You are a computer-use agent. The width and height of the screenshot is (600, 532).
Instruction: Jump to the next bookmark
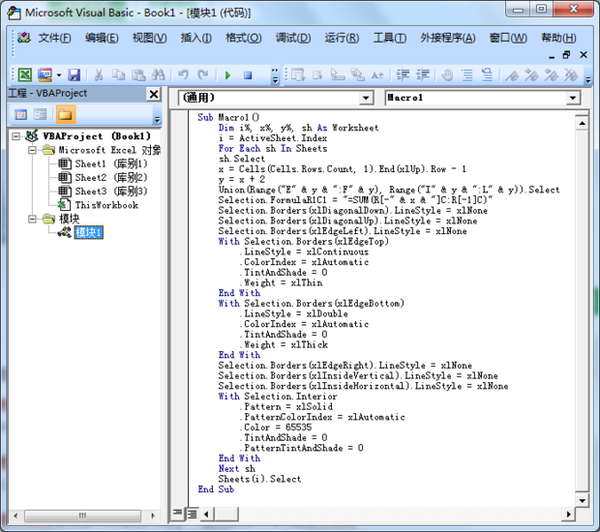pyautogui.click(x=532, y=75)
